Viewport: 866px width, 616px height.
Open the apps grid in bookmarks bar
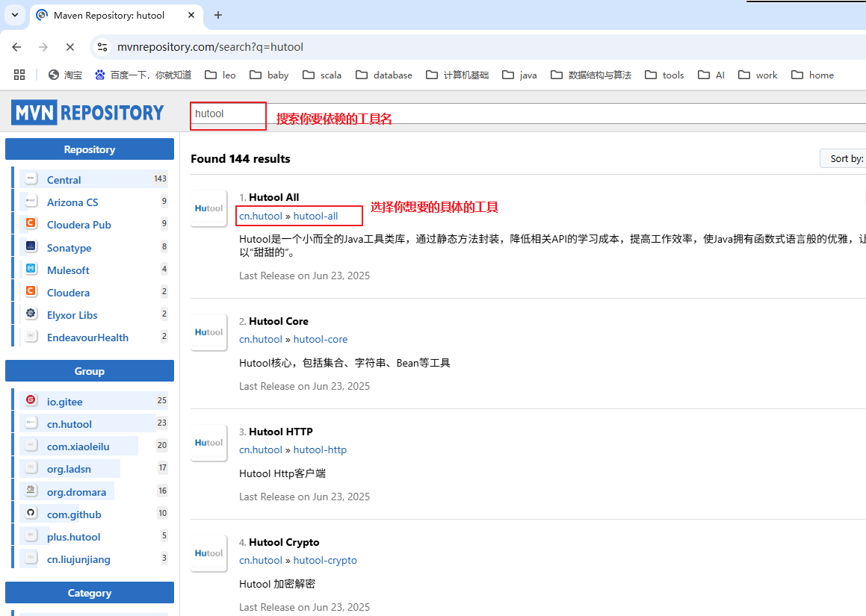click(19, 75)
